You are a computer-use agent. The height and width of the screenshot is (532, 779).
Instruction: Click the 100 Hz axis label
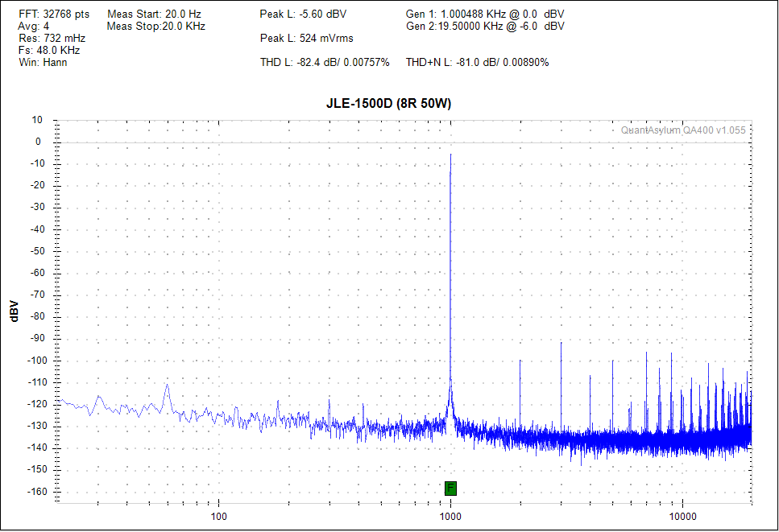coord(218,516)
